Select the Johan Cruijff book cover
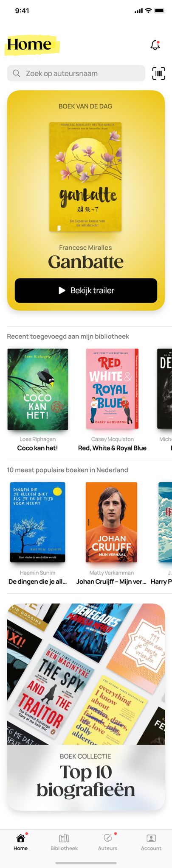The image size is (172, 868). pos(111,522)
